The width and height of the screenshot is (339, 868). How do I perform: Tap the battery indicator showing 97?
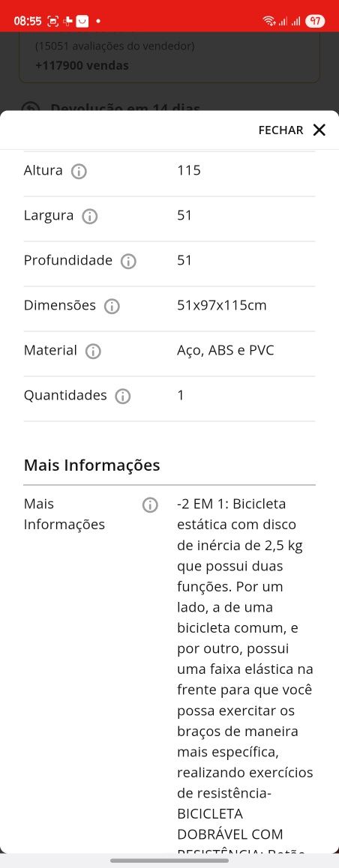point(315,21)
